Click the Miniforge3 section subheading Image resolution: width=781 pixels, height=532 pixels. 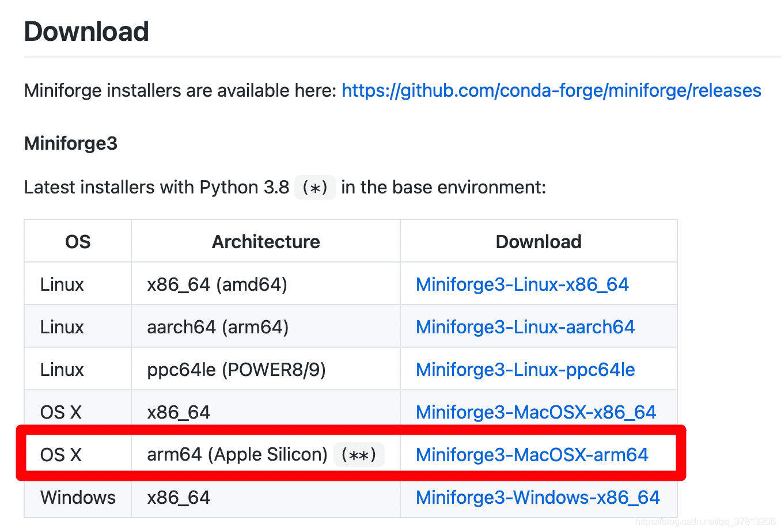(71, 143)
